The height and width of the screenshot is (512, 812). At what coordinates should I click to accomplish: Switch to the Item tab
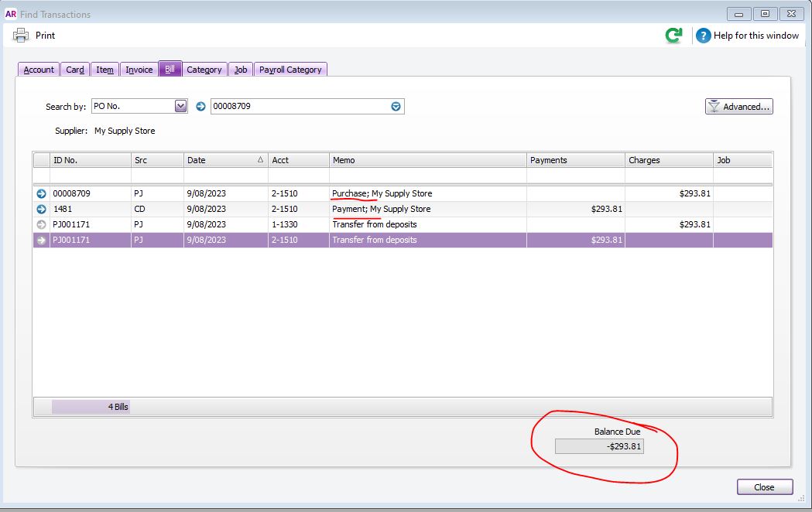point(104,70)
